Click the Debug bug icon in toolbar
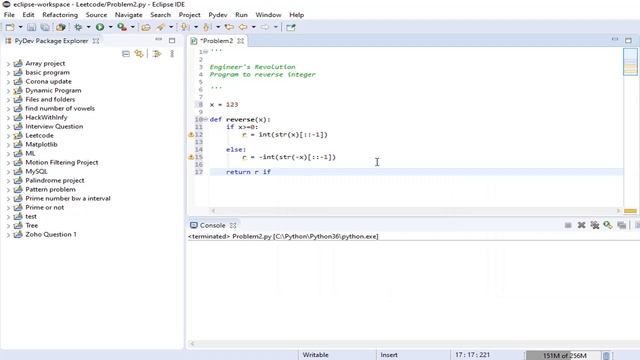640x360 pixels. tap(78, 27)
